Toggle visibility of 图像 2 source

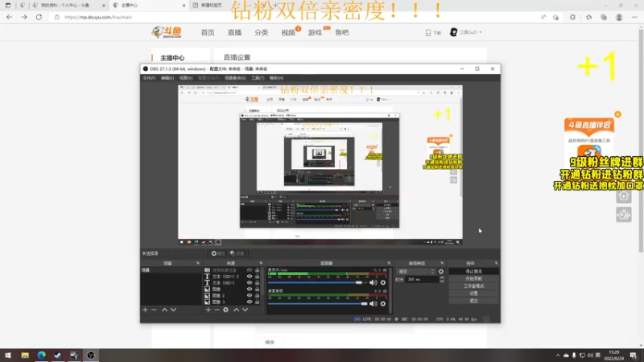coord(250,295)
